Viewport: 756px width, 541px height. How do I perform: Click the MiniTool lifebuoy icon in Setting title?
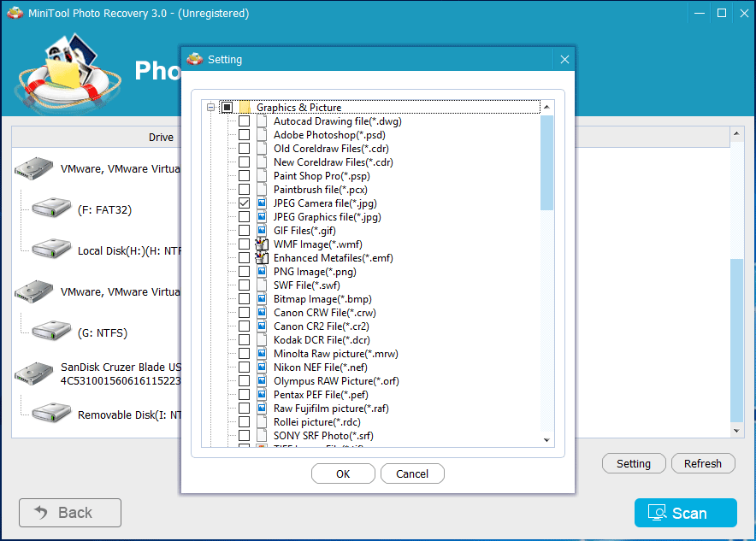pos(195,59)
